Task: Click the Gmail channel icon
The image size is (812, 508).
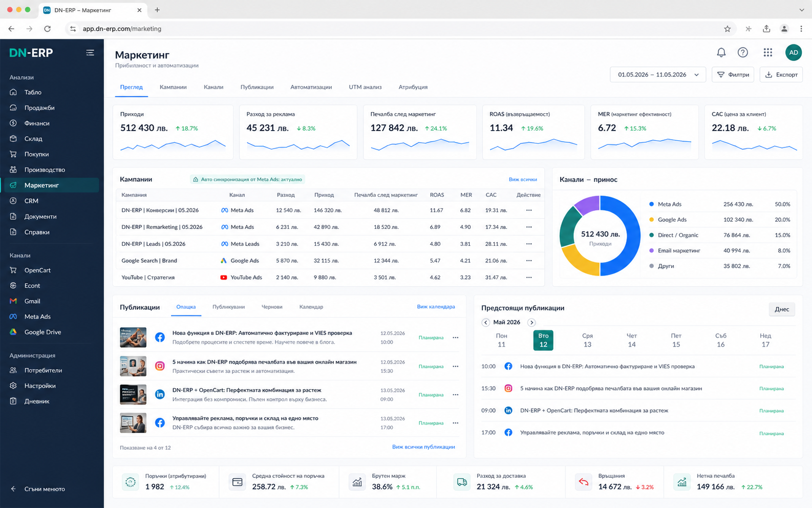Action: [13, 301]
